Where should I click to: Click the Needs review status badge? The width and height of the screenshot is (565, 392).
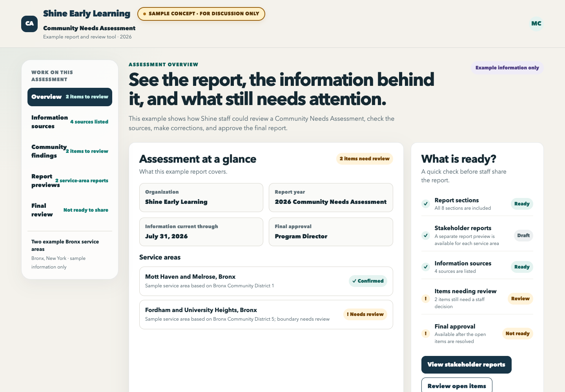point(365,314)
